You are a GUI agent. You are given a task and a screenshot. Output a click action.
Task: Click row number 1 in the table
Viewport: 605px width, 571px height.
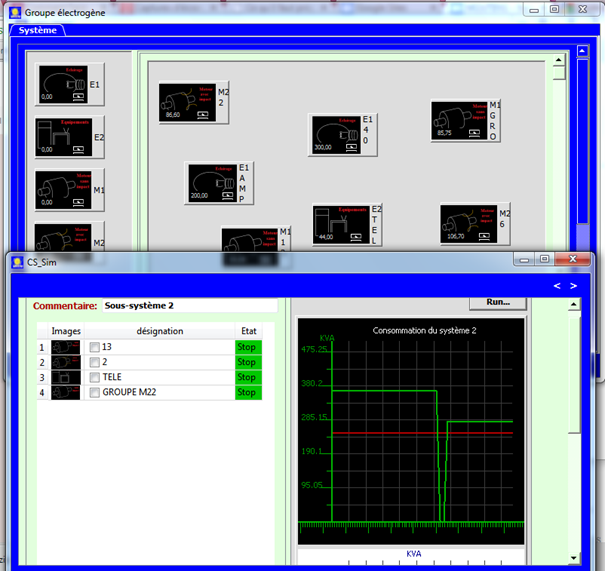pos(42,348)
